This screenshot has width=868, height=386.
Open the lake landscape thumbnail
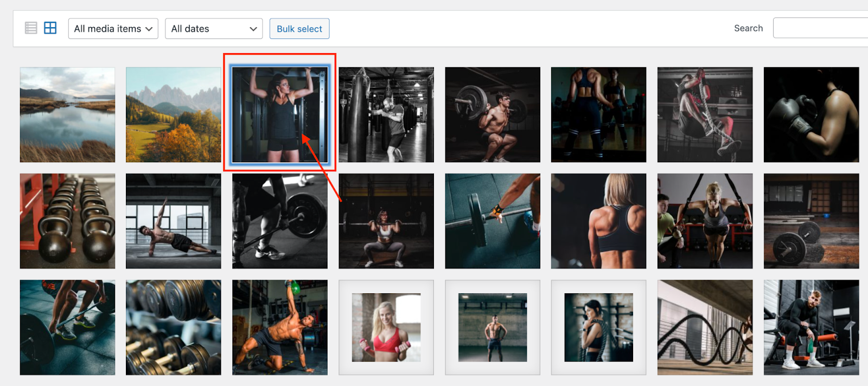click(67, 115)
